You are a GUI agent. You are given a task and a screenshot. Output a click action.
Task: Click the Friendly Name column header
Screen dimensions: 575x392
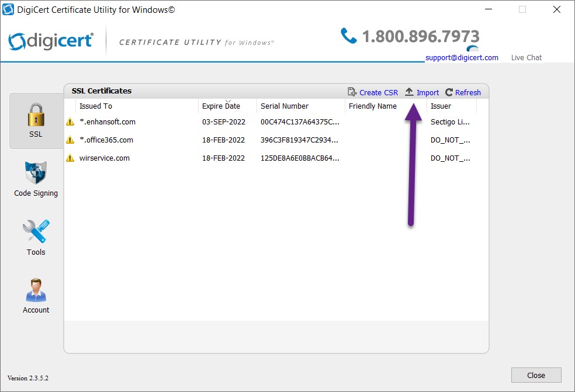373,106
